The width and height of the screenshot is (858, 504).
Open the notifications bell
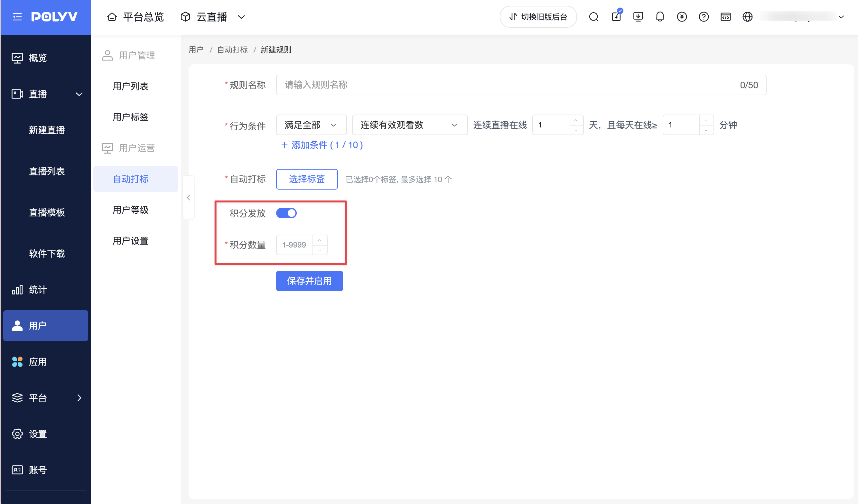click(660, 17)
